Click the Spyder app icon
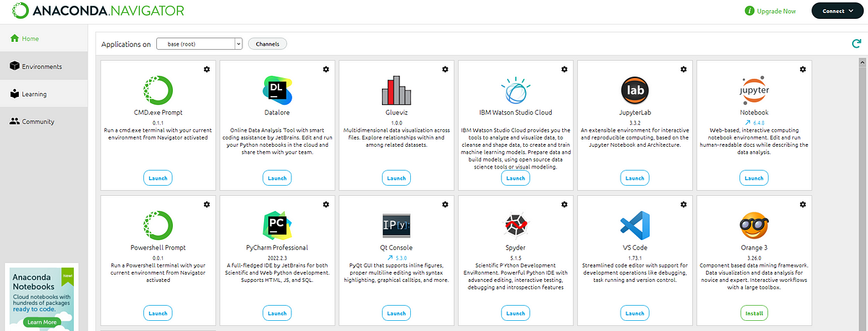The image size is (868, 331). [515, 225]
